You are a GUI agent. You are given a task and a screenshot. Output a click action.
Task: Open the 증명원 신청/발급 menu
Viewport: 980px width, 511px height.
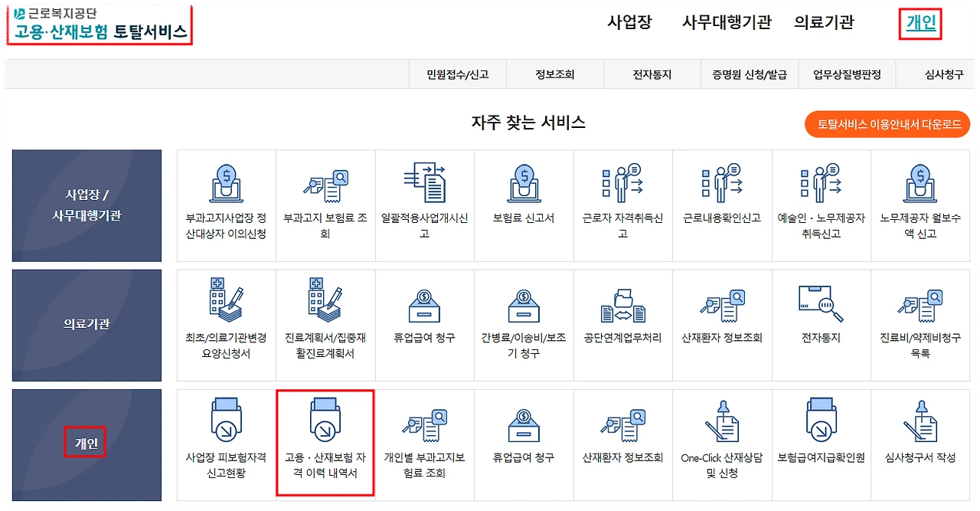tap(750, 74)
